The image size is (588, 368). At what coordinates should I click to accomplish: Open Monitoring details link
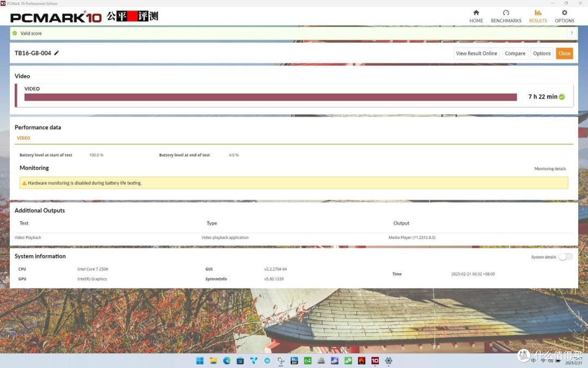[550, 168]
